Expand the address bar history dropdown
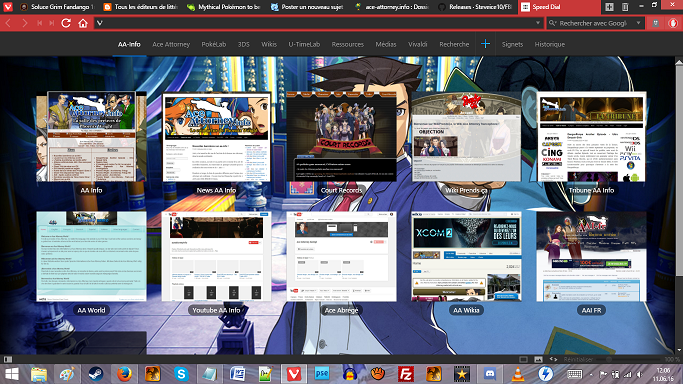This screenshot has width=683, height=384. pos(538,23)
